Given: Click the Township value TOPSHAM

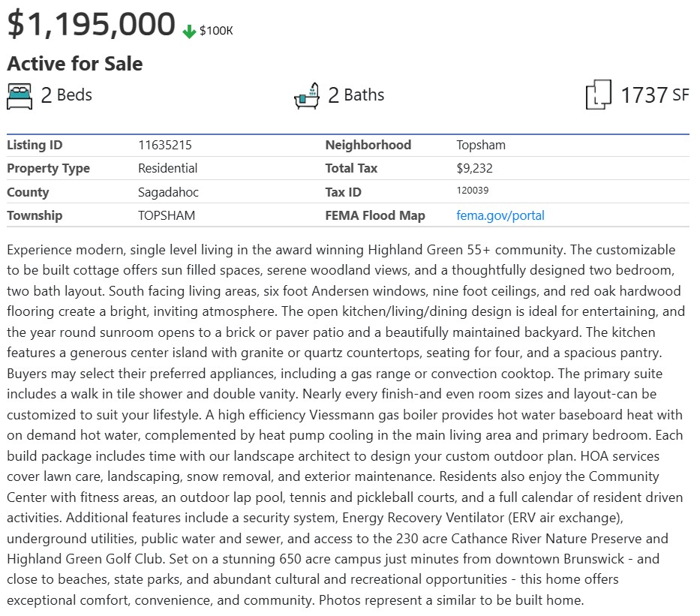Looking at the screenshot, I should point(166,215).
